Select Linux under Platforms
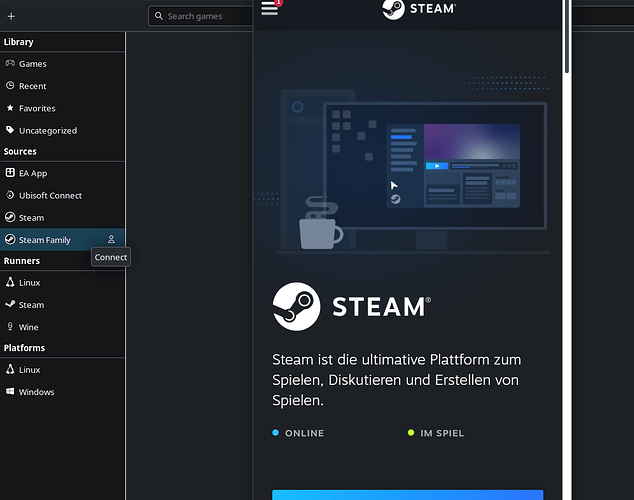 click(62, 370)
